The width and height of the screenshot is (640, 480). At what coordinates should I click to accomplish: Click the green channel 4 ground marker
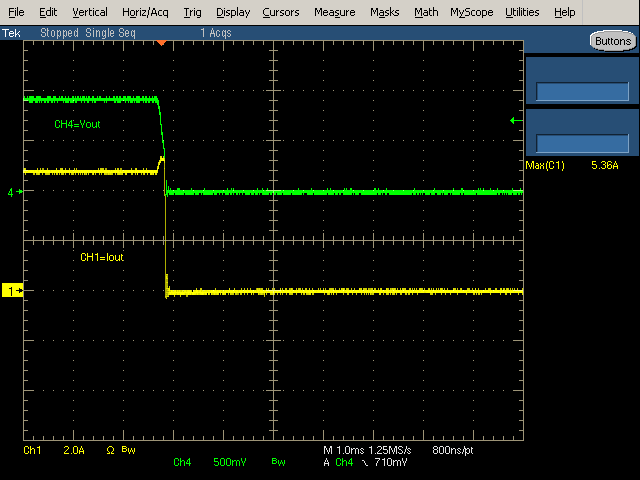[x=12, y=191]
